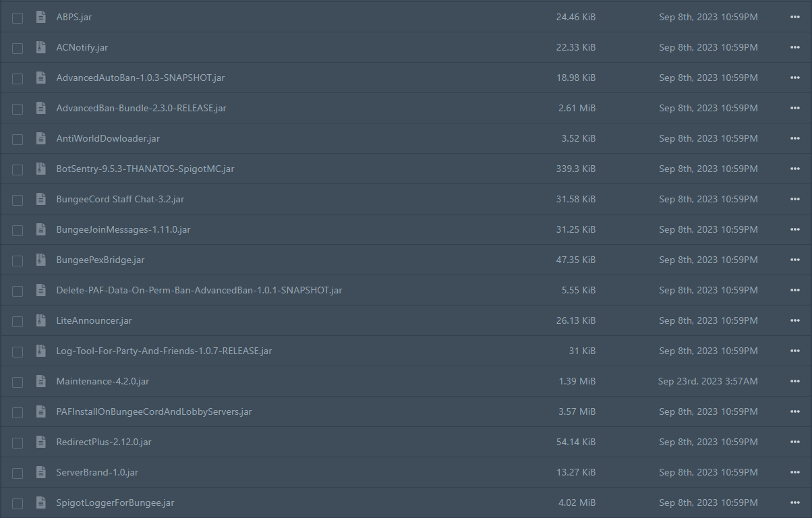The width and height of the screenshot is (812, 518).
Task: Open the BungeeJoinMessages-1.11.0.jar file link
Action: click(123, 229)
